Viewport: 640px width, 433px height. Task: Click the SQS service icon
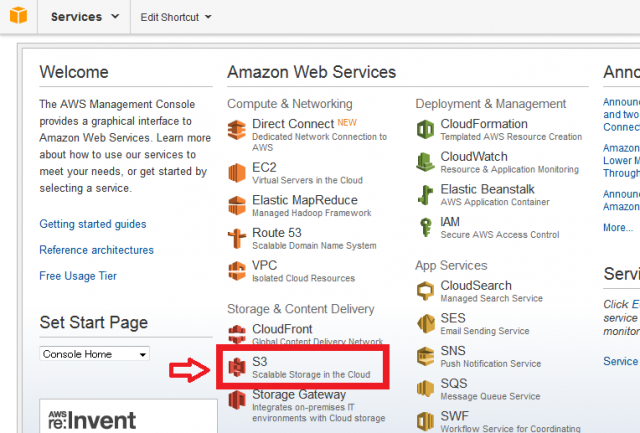[x=425, y=389]
